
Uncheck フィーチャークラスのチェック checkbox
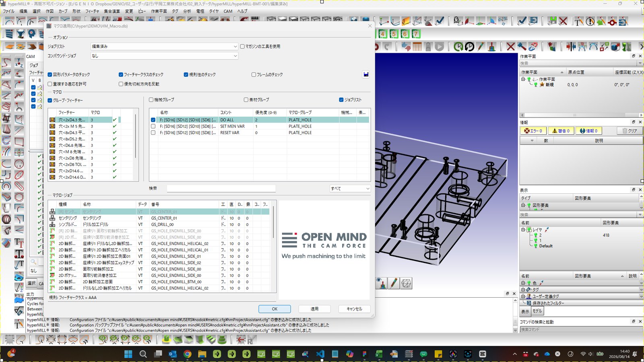pyautogui.click(x=121, y=75)
